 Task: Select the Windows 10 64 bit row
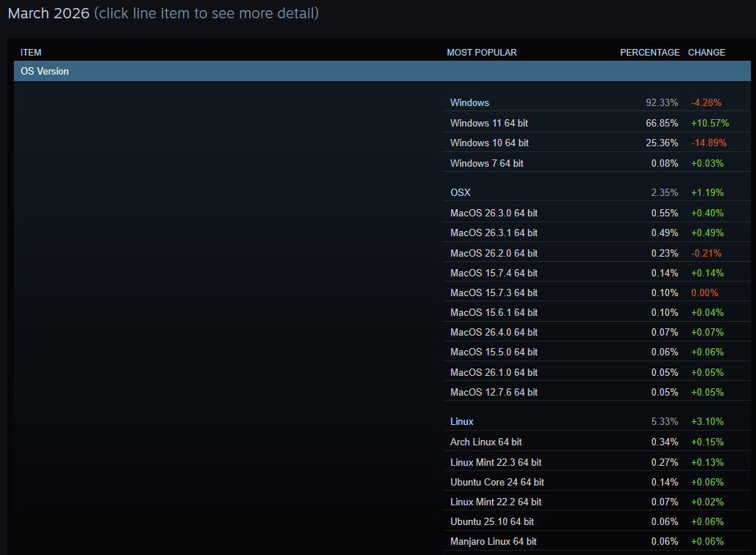[x=597, y=143]
